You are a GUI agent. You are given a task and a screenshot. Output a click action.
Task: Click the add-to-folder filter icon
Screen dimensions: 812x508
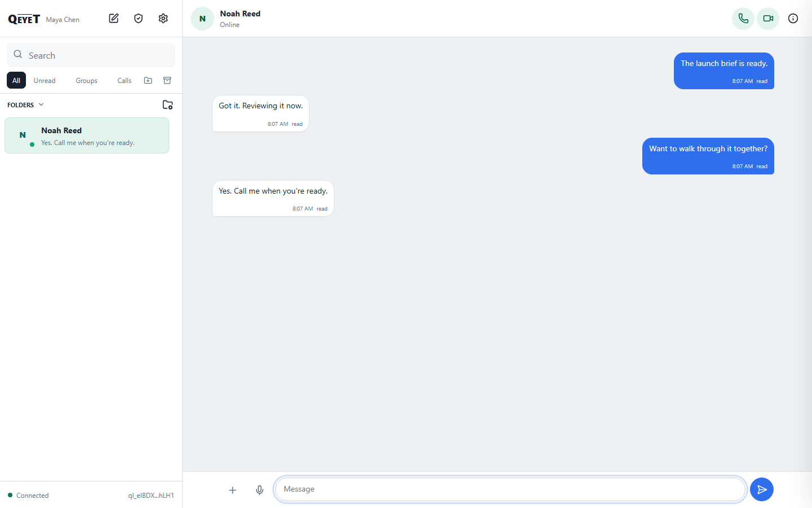(148, 81)
